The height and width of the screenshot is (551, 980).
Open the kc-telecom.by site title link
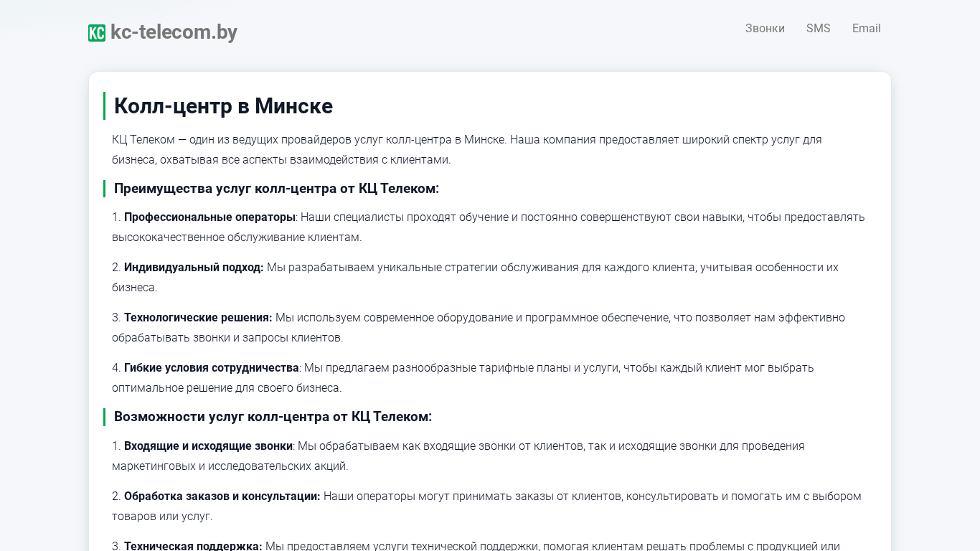pyautogui.click(x=174, y=32)
